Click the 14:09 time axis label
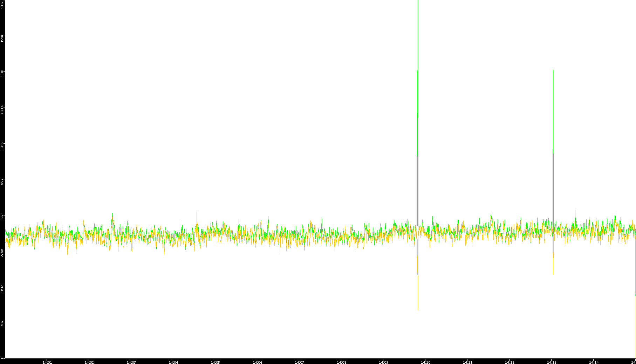This screenshot has width=636, height=364. click(x=383, y=362)
